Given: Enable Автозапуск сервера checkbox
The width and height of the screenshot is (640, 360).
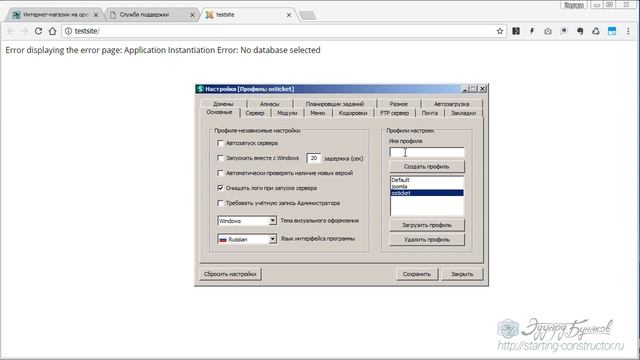Looking at the screenshot, I should coord(220,143).
